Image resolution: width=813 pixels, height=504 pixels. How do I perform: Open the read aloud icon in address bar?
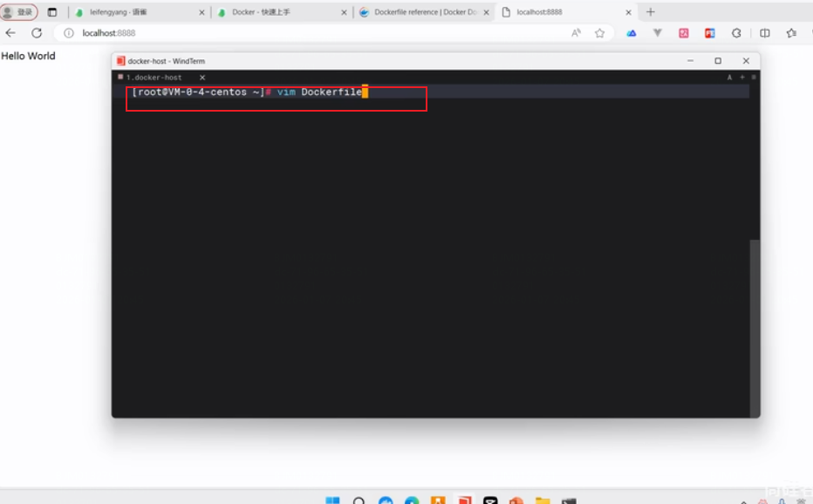pyautogui.click(x=576, y=32)
